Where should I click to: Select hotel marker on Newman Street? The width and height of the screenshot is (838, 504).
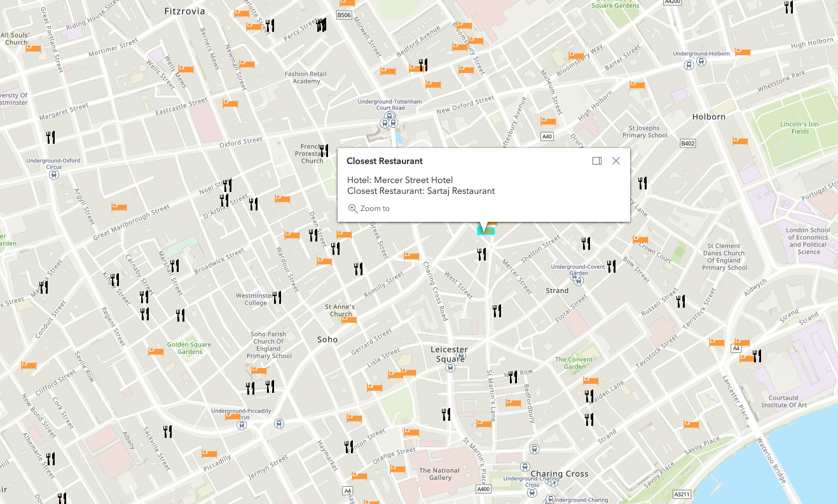click(x=247, y=64)
